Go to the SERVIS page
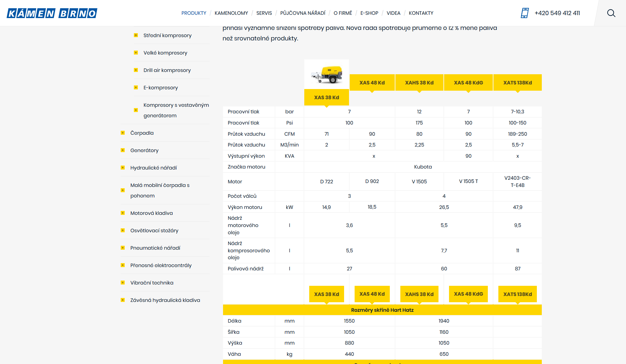Image resolution: width=626 pixels, height=364 pixels. (264, 13)
